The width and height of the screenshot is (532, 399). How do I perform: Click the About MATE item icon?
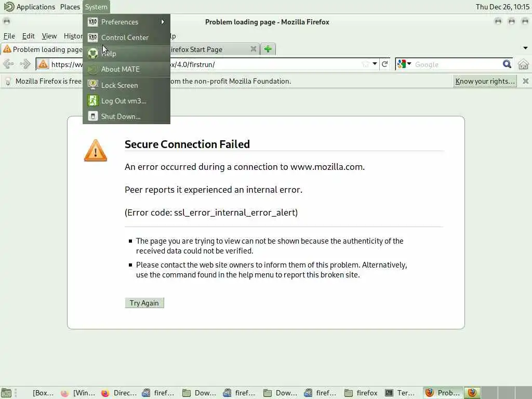tap(92, 69)
